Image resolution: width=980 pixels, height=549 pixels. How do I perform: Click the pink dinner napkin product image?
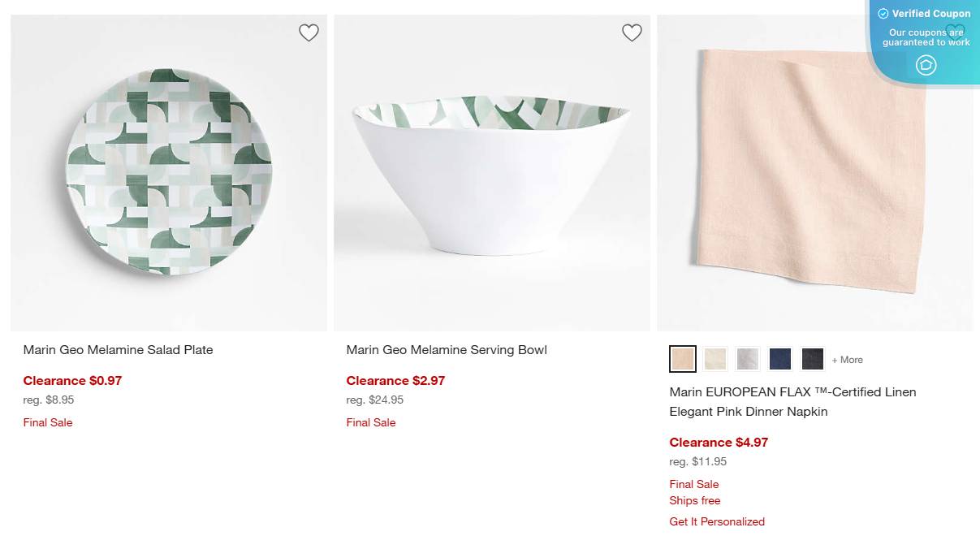tap(816, 171)
